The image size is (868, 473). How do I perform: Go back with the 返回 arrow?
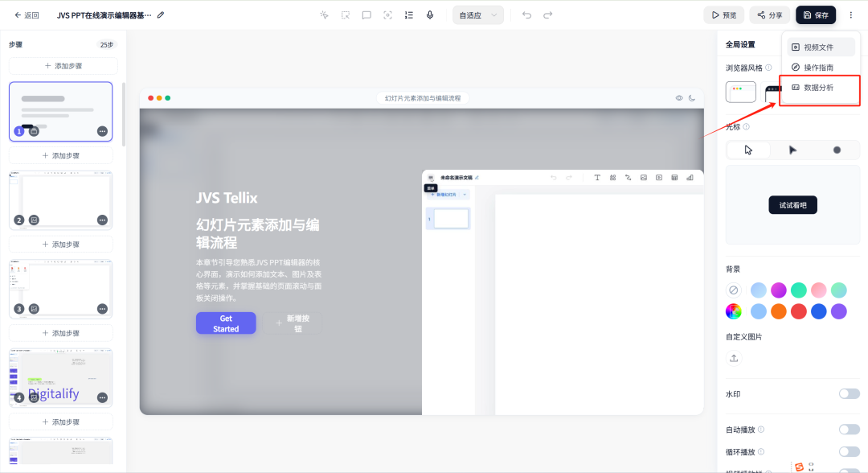26,15
